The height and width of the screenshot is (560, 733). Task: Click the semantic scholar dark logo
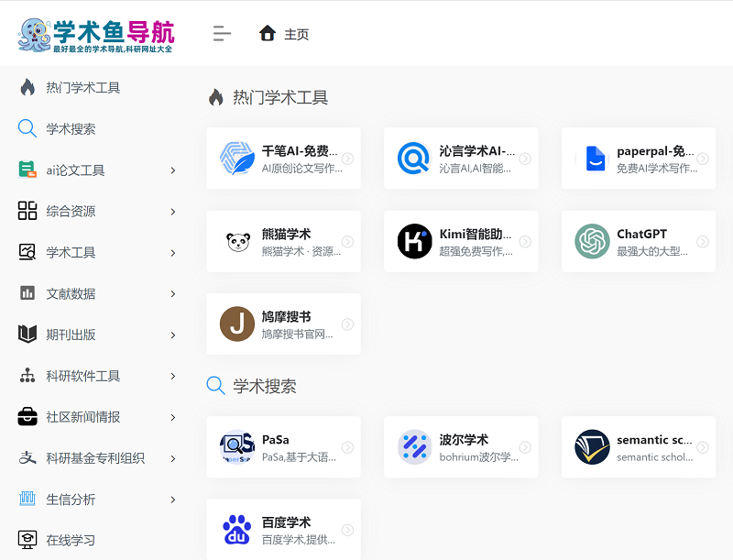coord(592,447)
